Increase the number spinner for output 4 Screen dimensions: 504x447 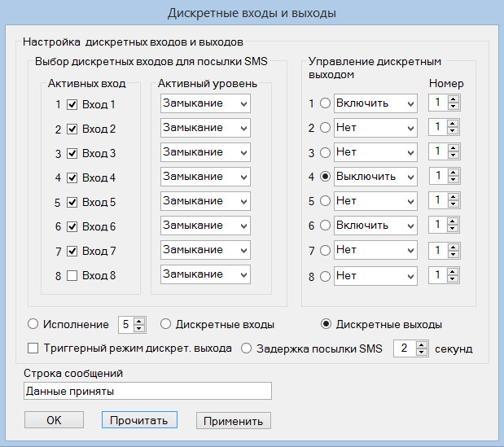tap(454, 173)
